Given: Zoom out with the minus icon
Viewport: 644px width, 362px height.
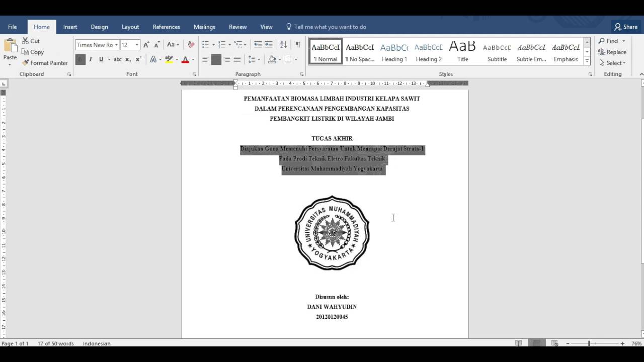Looking at the screenshot, I should 568,343.
